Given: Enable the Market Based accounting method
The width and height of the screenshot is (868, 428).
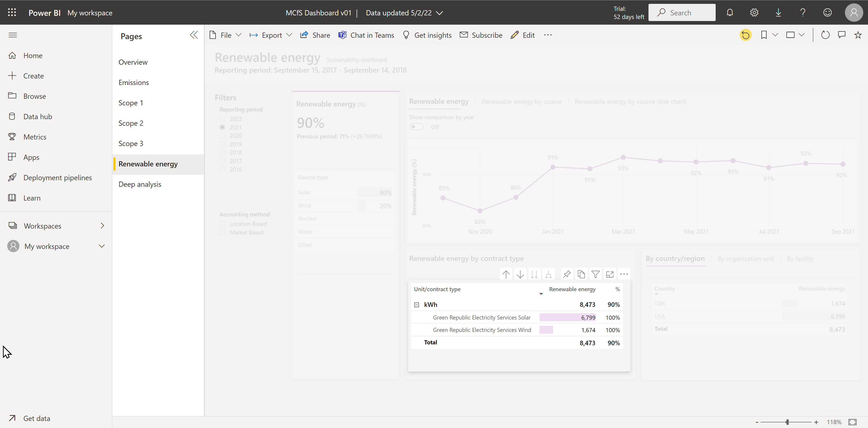Looking at the screenshot, I should point(222,232).
